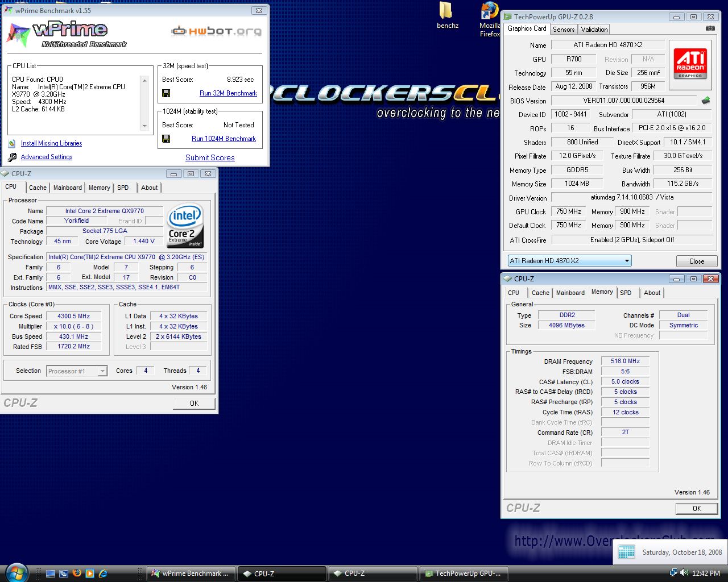Click the Core Voltage value 1.440 V

point(144,241)
